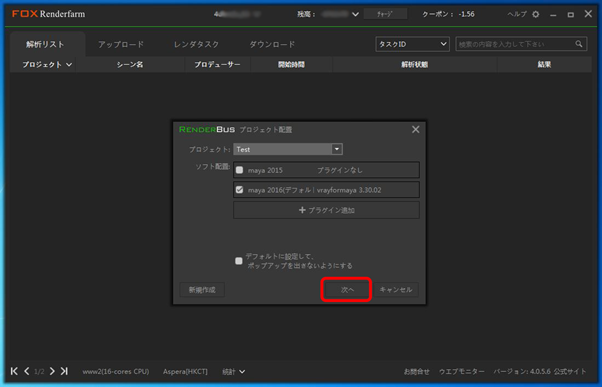Expand the 残高 balance dropdown arrow
Screen dimensions: 602x387
tap(356, 14)
